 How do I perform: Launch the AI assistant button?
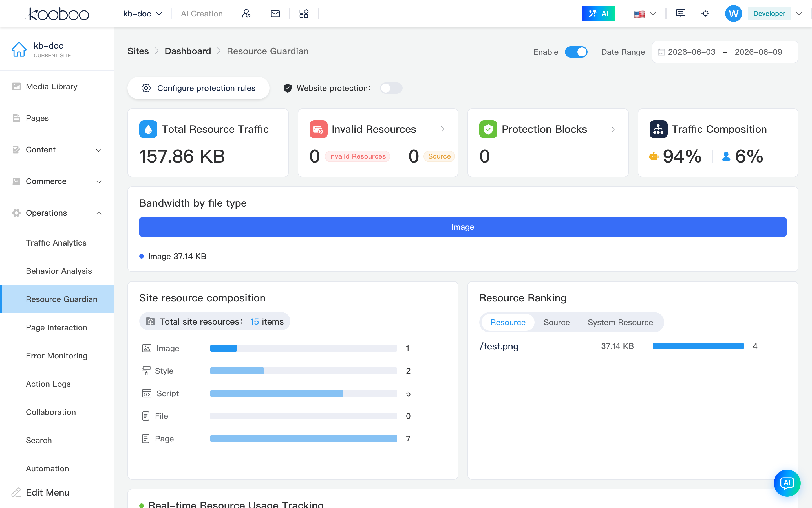(598, 14)
